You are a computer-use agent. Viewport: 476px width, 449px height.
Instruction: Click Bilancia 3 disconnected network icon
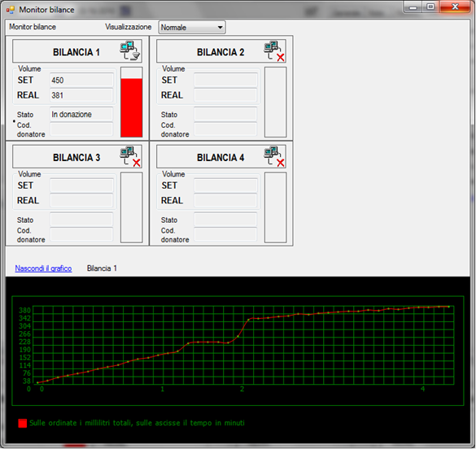point(130,156)
